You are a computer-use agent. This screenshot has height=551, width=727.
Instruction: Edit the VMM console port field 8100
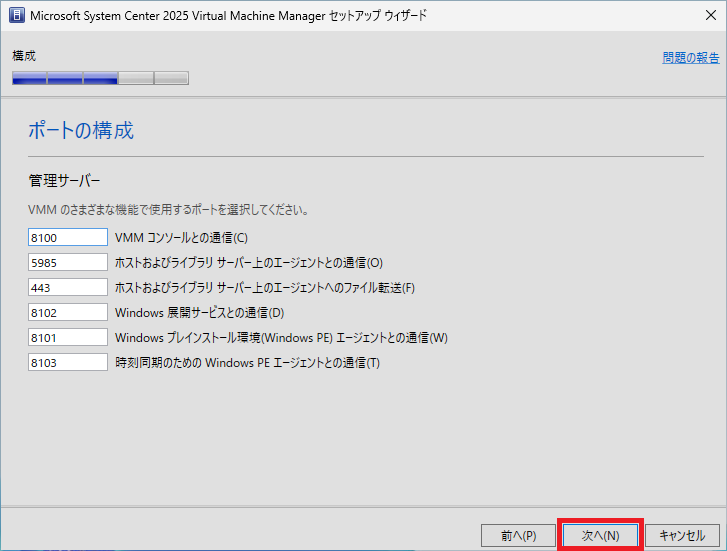pyautogui.click(x=68, y=237)
